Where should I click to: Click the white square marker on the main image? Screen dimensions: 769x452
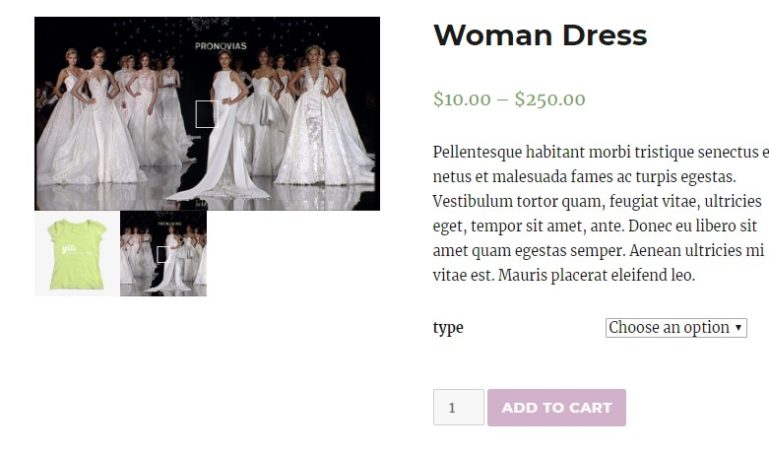[x=205, y=114]
